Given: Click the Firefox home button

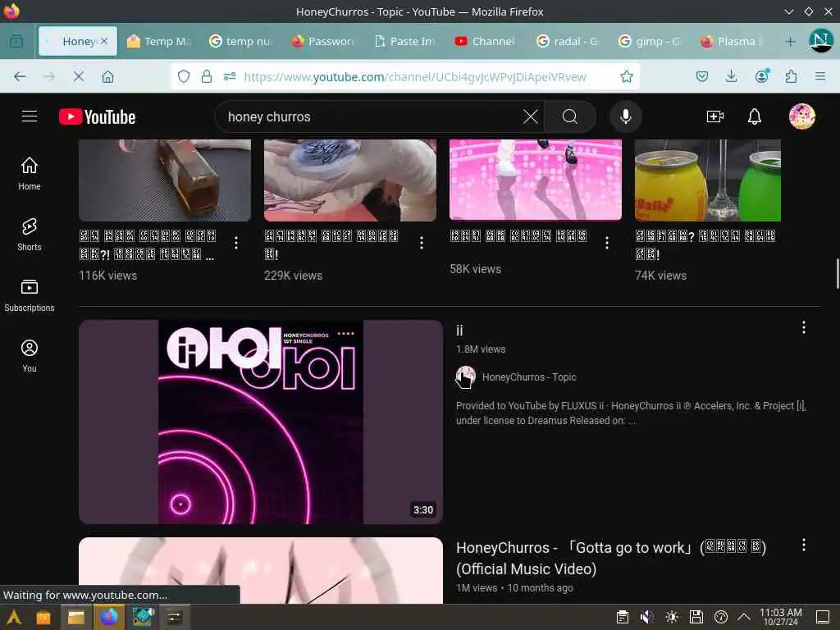Looking at the screenshot, I should 107,76.
